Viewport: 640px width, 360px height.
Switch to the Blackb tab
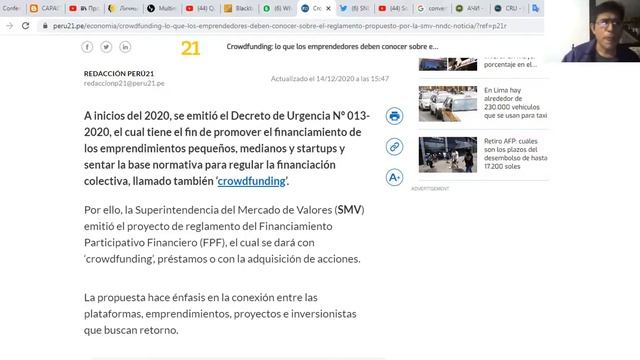[239, 8]
